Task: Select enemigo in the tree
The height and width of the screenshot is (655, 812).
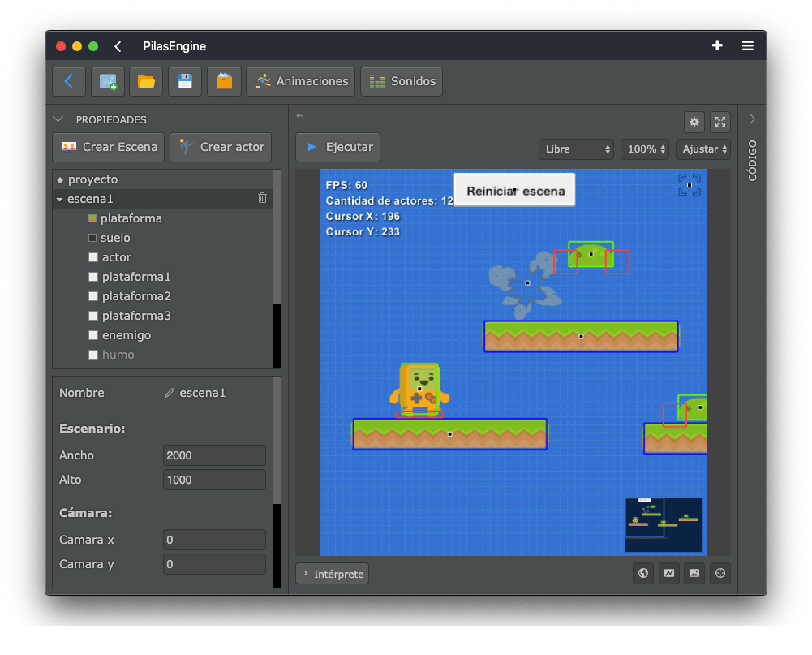Action: coord(127,335)
